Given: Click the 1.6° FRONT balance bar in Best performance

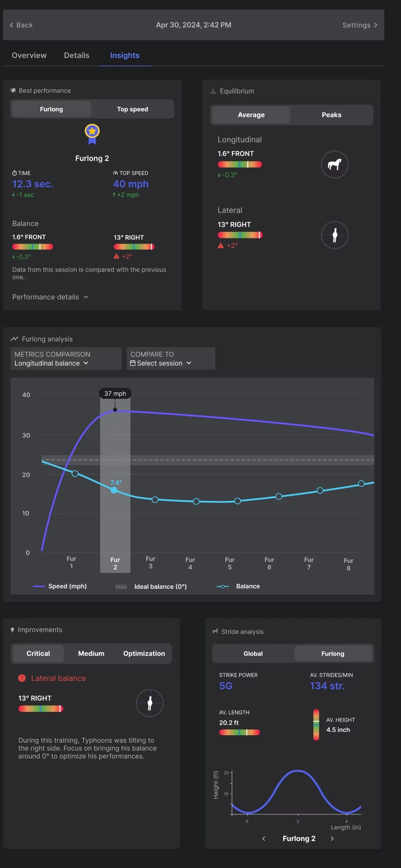Looking at the screenshot, I should click(33, 247).
